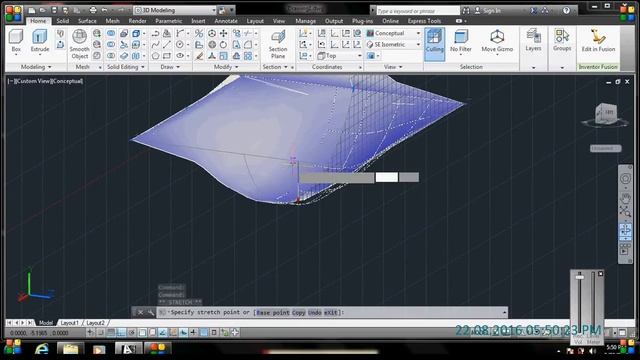
Task: Expand the View panel
Action: pos(393,67)
